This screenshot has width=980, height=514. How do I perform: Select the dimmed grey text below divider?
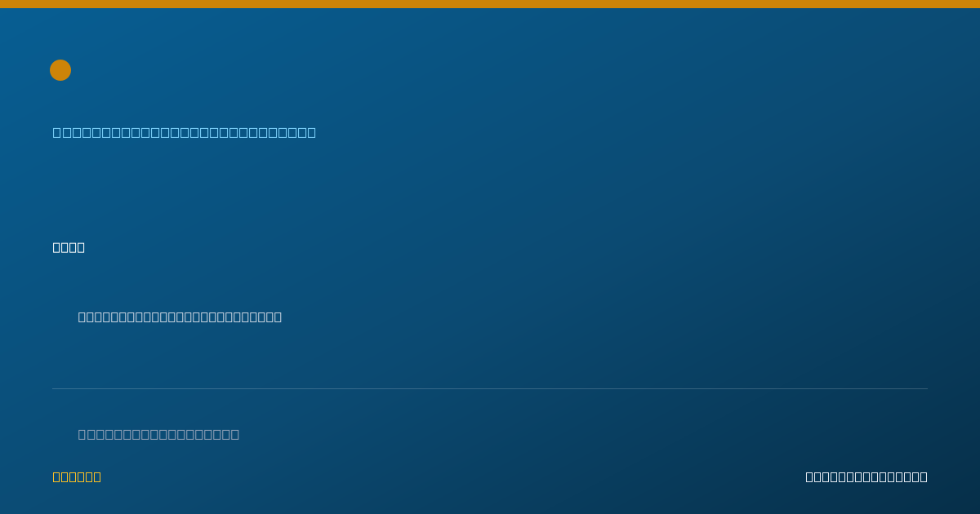point(158,434)
